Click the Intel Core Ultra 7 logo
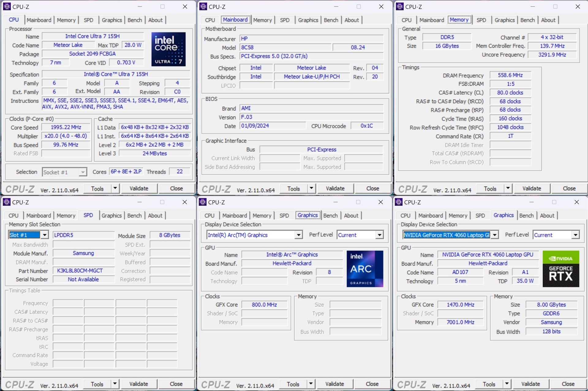This screenshot has width=588, height=391. (168, 49)
